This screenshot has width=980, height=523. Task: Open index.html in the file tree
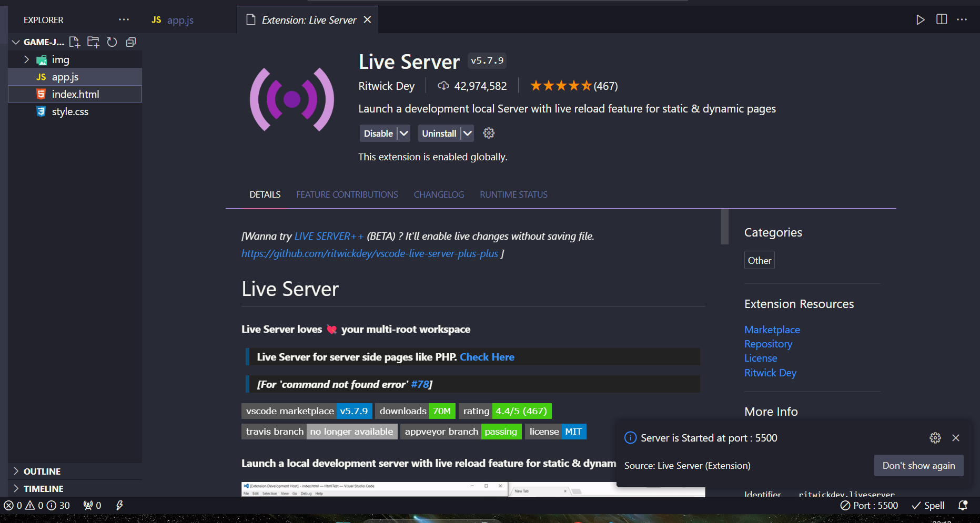pos(75,94)
